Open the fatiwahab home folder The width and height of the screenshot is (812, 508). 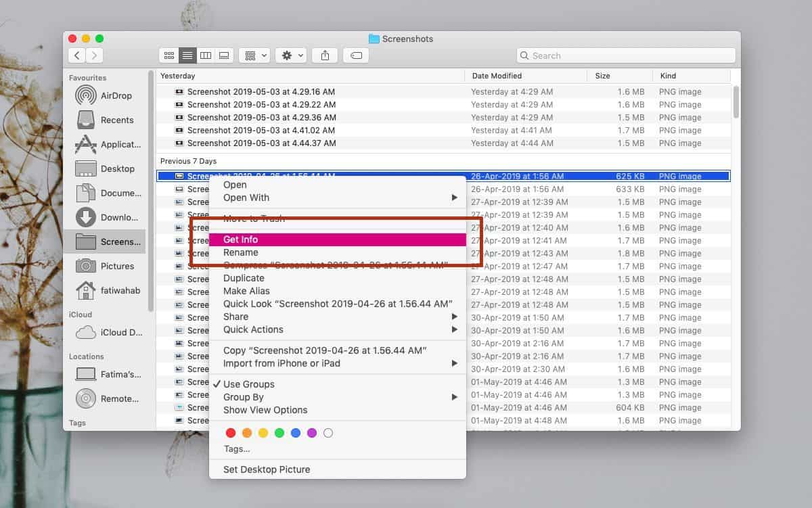pos(105,290)
